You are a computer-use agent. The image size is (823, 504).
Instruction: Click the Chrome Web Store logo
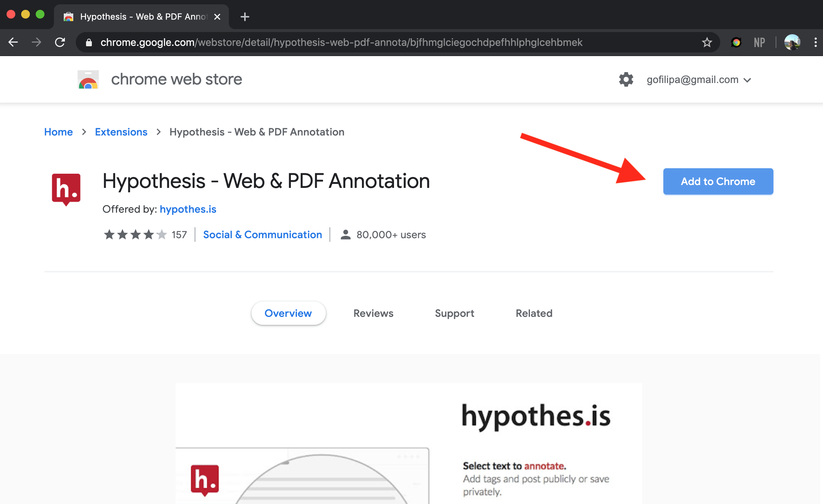click(x=88, y=79)
